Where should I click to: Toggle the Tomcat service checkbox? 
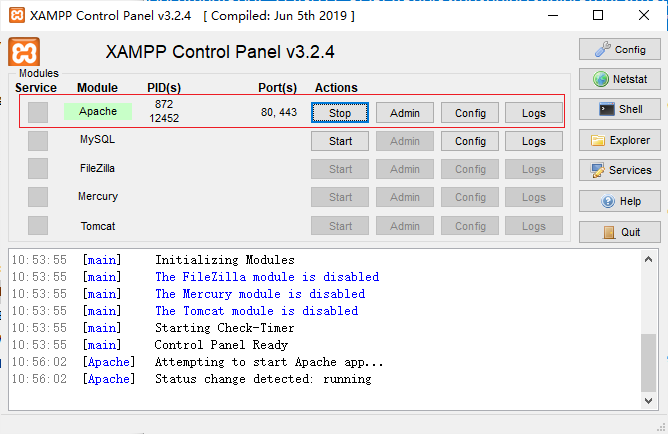coord(38,225)
